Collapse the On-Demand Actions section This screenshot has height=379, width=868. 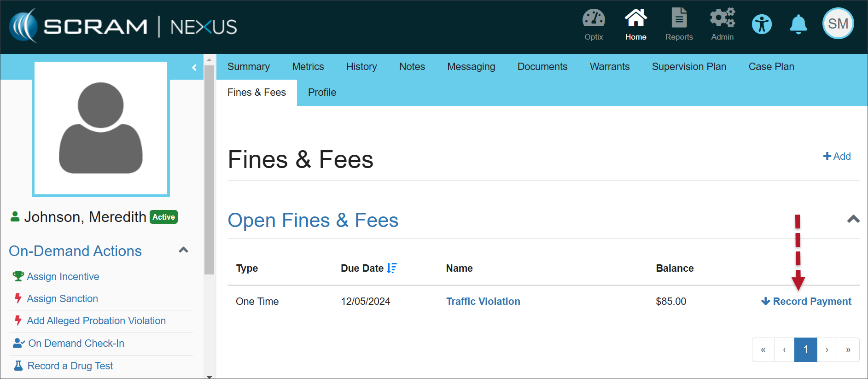pos(183,250)
